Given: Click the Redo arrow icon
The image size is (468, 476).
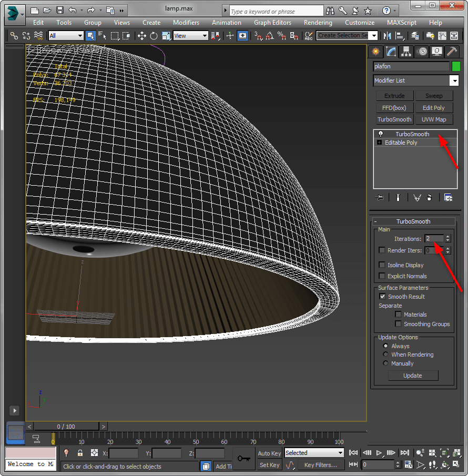Looking at the screenshot, I should tap(91, 11).
